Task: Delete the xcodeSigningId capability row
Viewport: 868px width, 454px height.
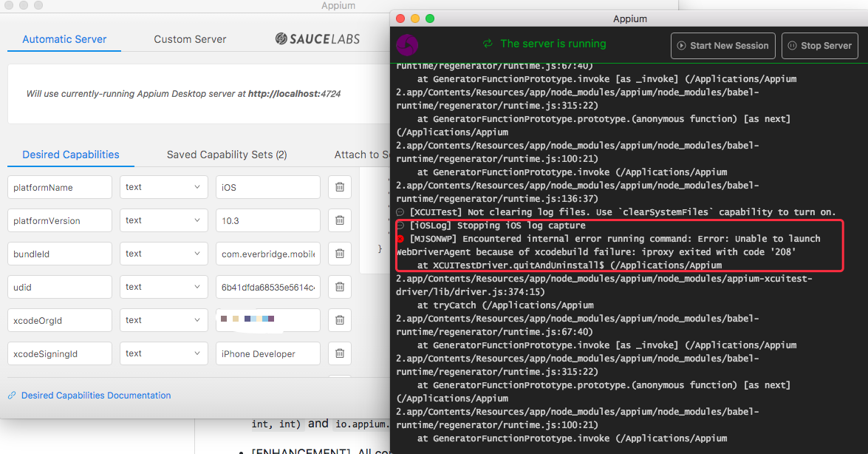Action: tap(340, 353)
